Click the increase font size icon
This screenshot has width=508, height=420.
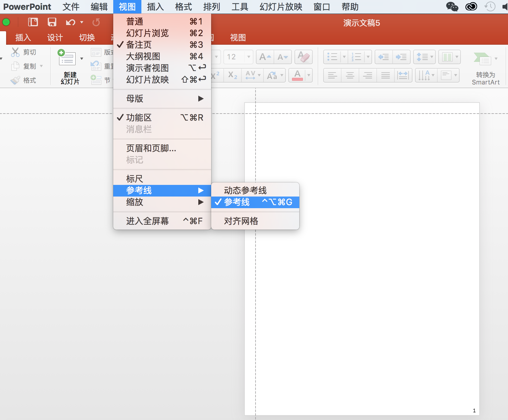tap(265, 57)
